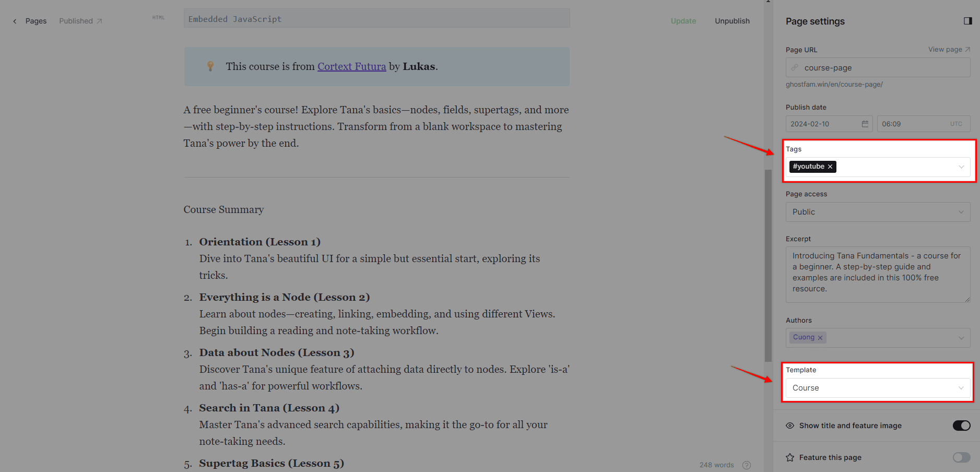
Task: Click the help icon next to 248 words
Action: point(747,465)
